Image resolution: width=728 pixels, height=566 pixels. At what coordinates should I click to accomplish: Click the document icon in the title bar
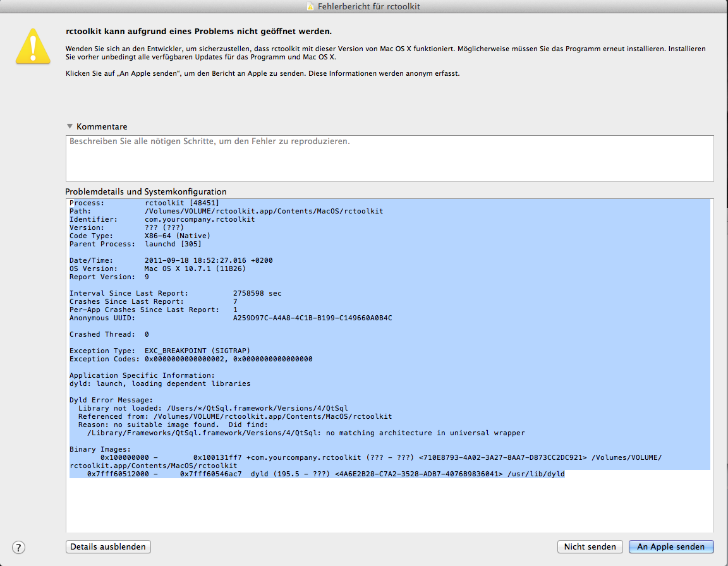click(x=310, y=6)
